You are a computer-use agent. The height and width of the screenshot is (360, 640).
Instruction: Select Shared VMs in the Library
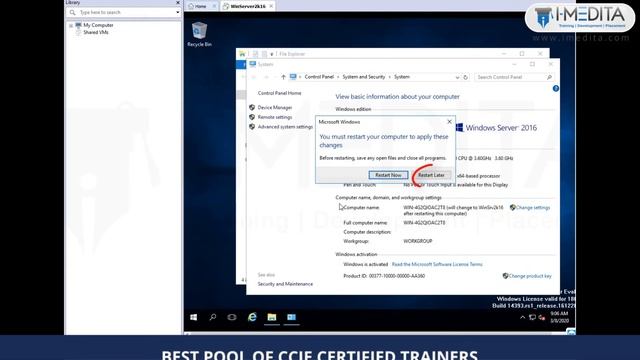tap(96, 32)
